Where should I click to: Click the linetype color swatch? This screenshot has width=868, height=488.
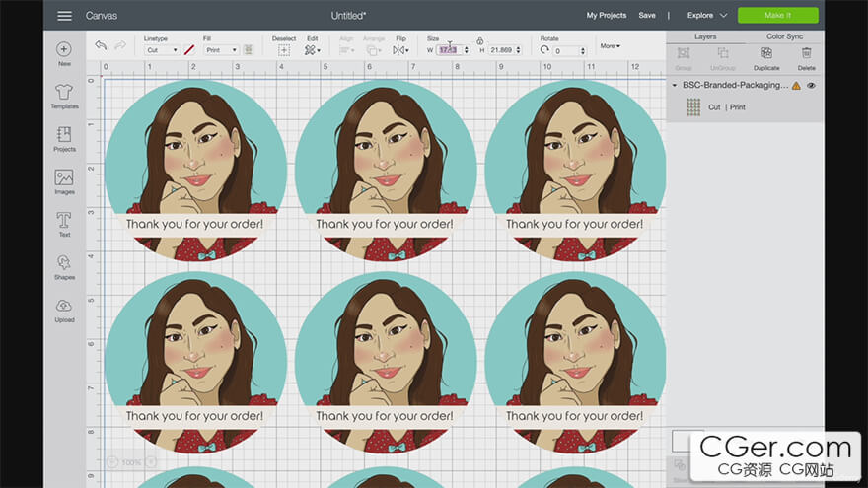pos(189,50)
